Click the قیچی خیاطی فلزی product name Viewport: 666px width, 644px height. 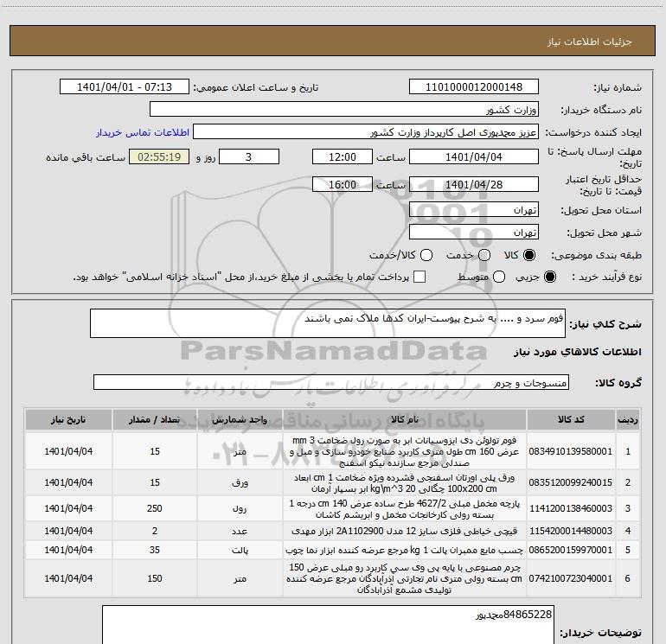[x=405, y=531]
